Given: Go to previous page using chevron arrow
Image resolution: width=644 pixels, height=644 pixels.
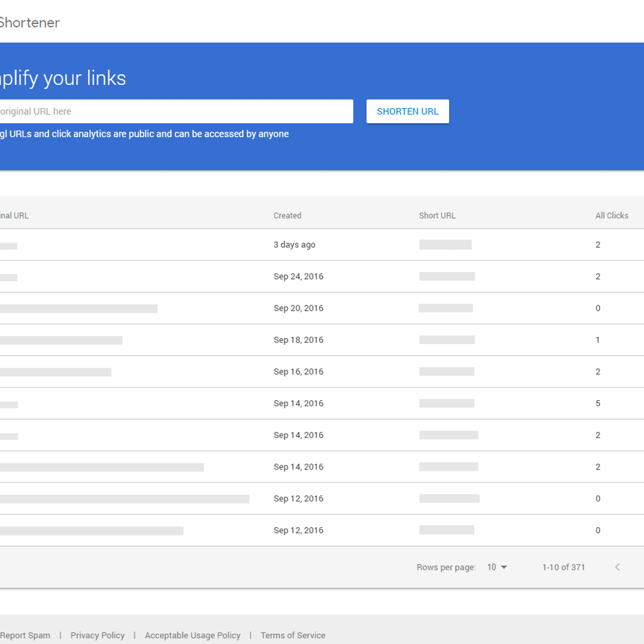Looking at the screenshot, I should point(617,567).
